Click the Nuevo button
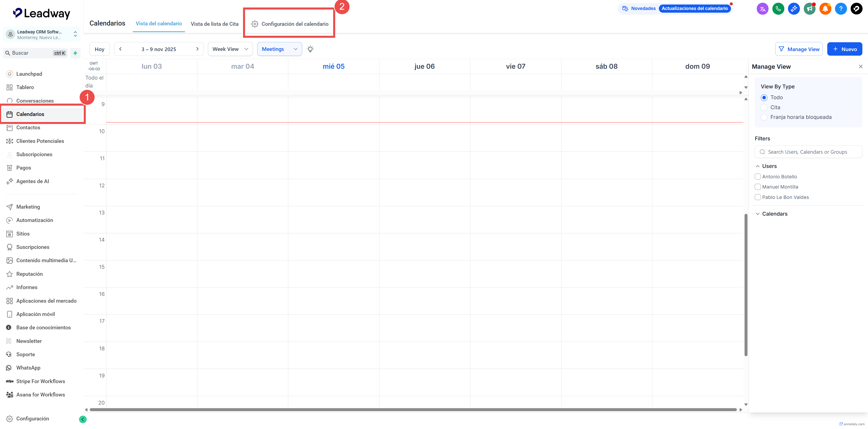868x429 pixels. [844, 49]
